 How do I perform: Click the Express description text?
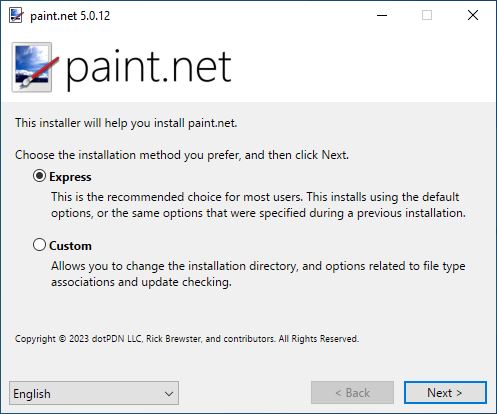click(258, 205)
